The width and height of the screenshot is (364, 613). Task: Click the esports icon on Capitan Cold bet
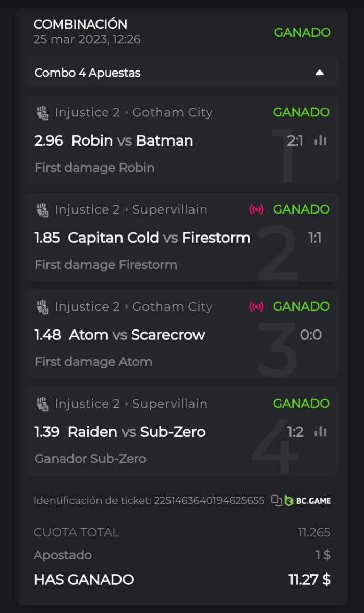42,210
